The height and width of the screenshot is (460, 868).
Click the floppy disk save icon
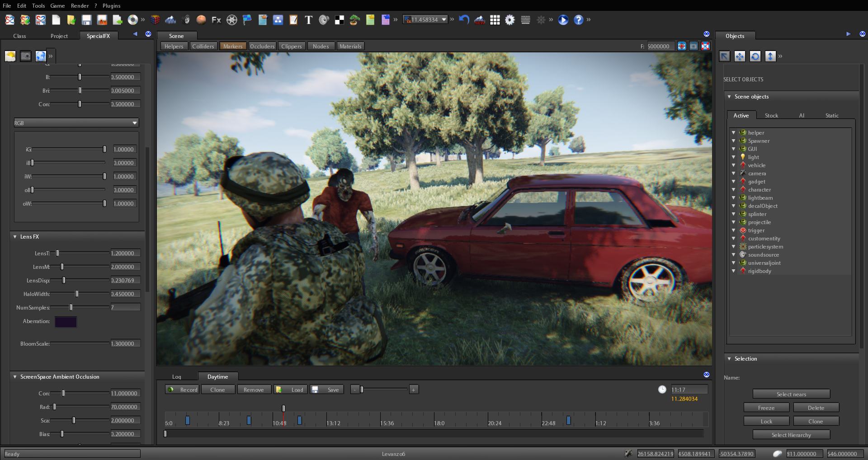[86, 20]
